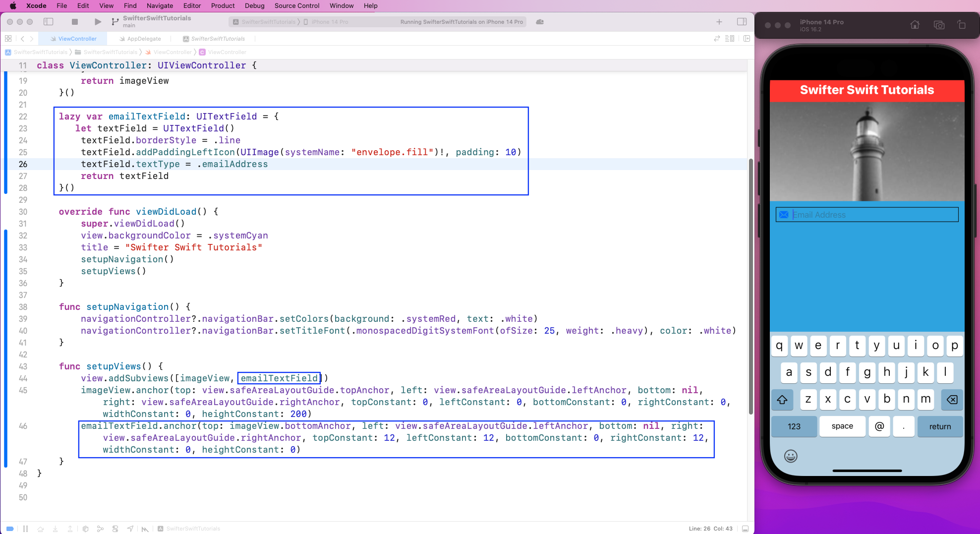Click the editor vertical scrollbar
Image resolution: width=980 pixels, height=534 pixels.
coord(750,287)
